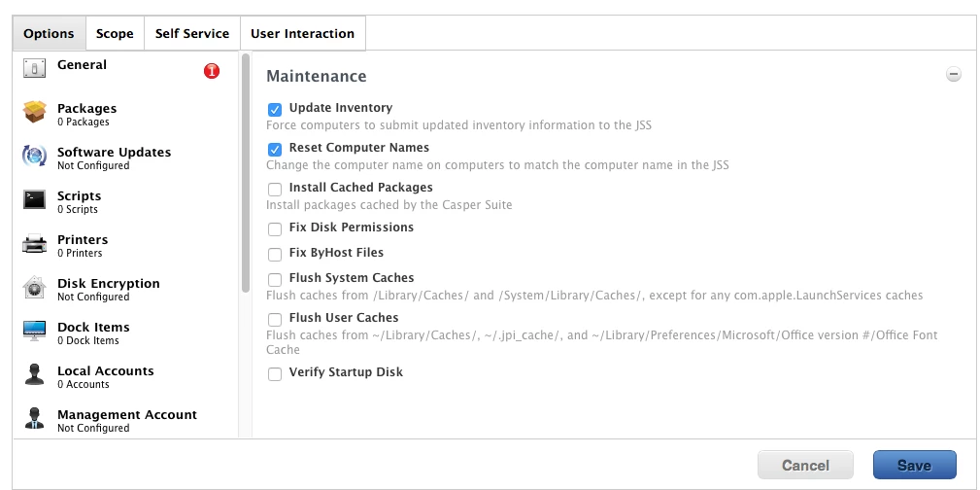
Task: Click the General payload icon
Action: point(35,69)
